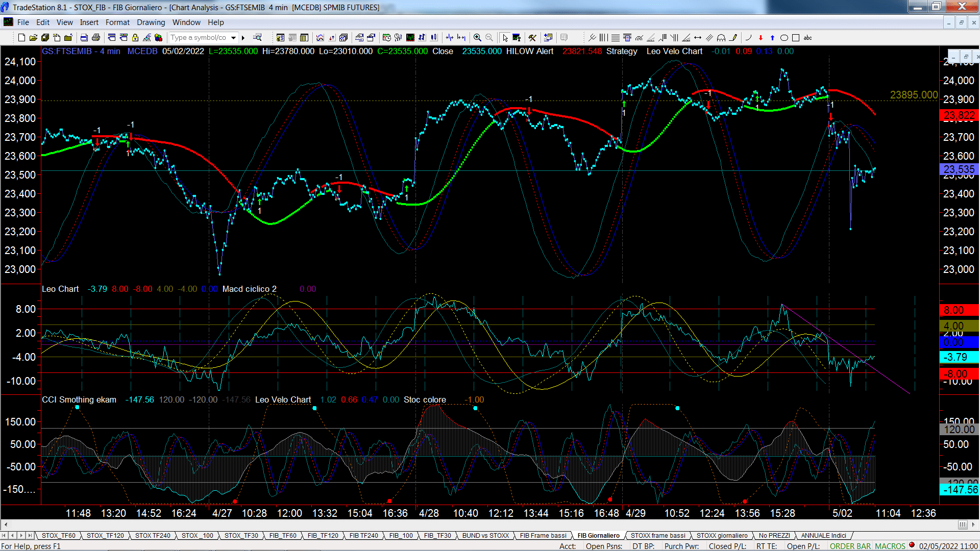Open the Insert menu
This screenshot has height=551, width=980.
point(89,22)
